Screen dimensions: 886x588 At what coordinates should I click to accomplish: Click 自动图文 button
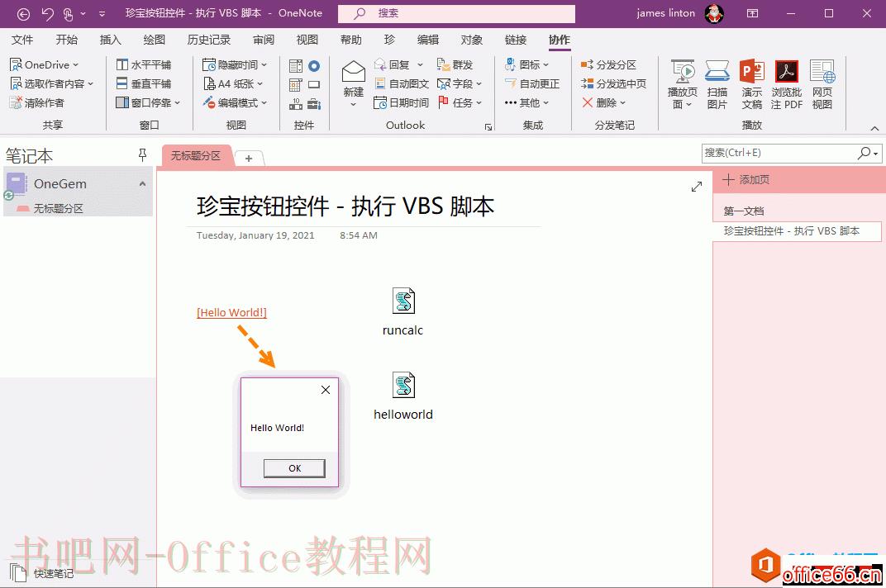click(x=402, y=83)
